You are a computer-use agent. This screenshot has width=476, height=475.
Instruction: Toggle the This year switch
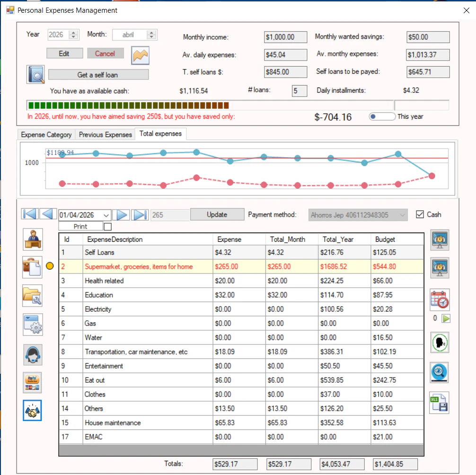(382, 116)
